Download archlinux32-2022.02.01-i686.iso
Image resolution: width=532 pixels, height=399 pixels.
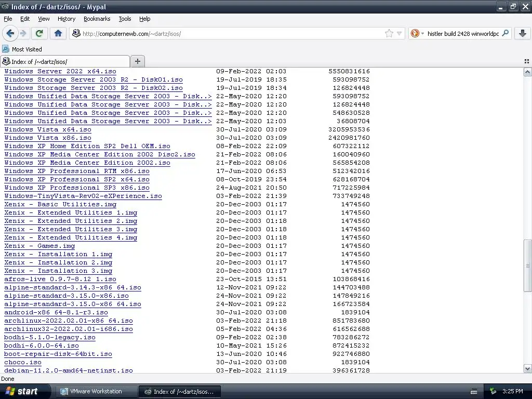pos(69,329)
